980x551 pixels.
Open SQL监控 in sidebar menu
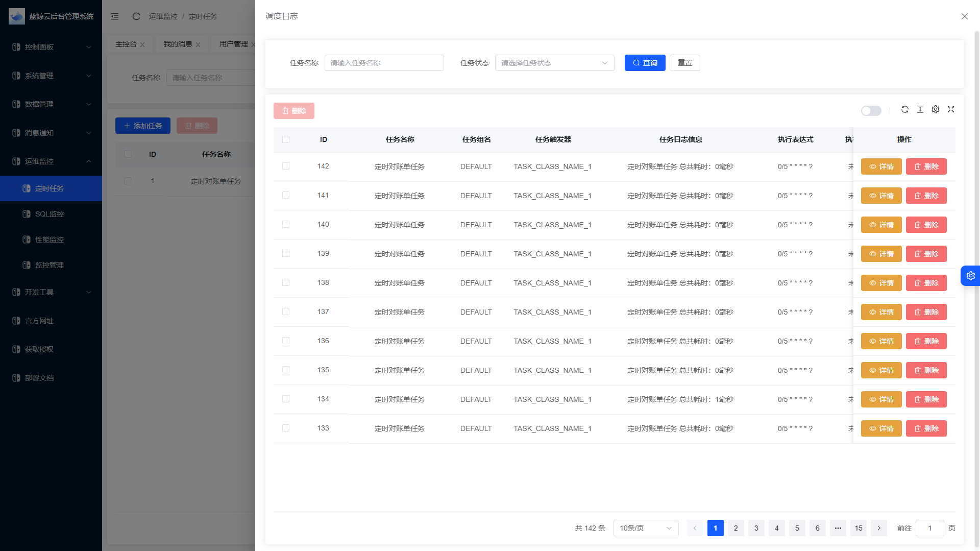pos(50,214)
